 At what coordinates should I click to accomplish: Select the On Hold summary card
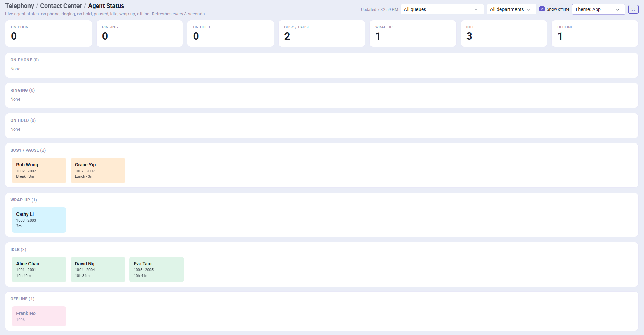click(231, 33)
